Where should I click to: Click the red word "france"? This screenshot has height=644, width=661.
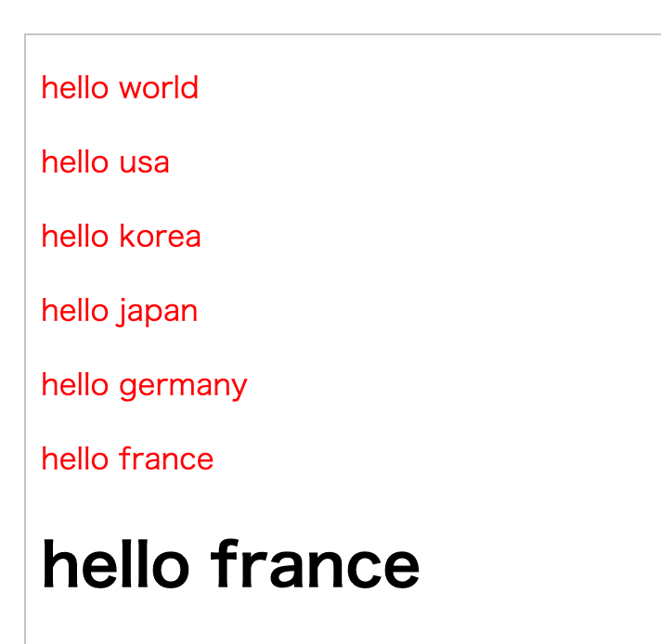[x=166, y=458]
